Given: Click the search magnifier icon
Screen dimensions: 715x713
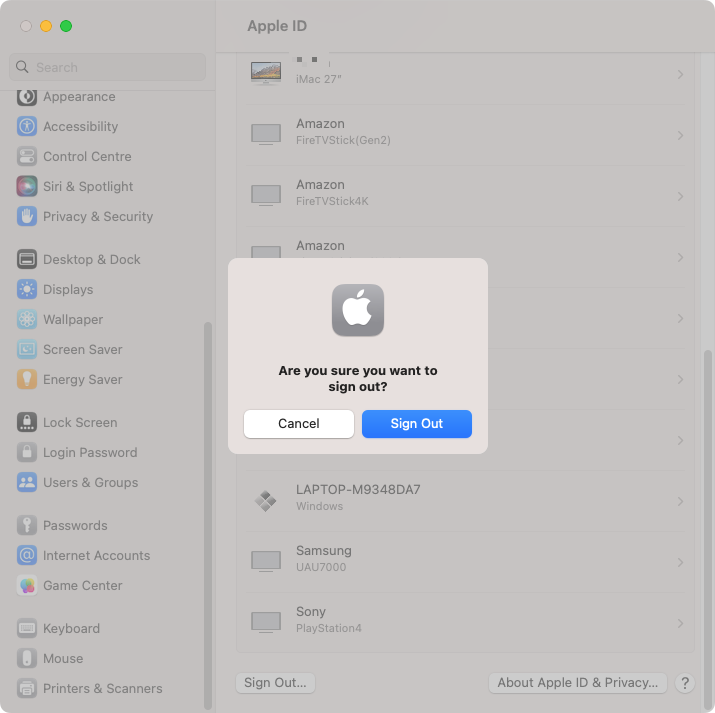Looking at the screenshot, I should 22,67.
